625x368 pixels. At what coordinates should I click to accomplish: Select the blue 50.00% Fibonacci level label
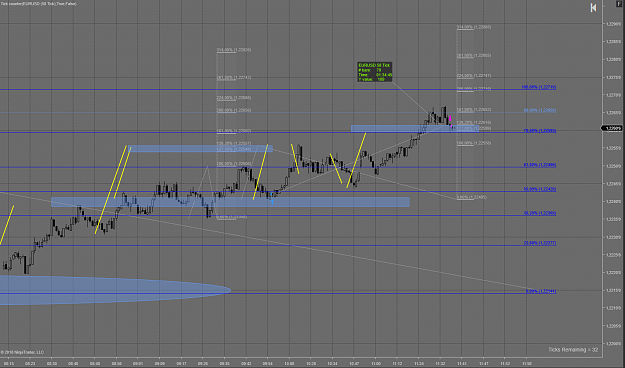540,189
